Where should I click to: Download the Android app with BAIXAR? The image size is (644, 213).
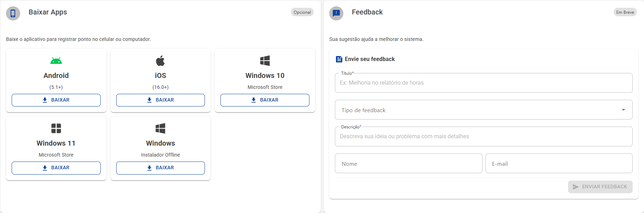pos(56,100)
